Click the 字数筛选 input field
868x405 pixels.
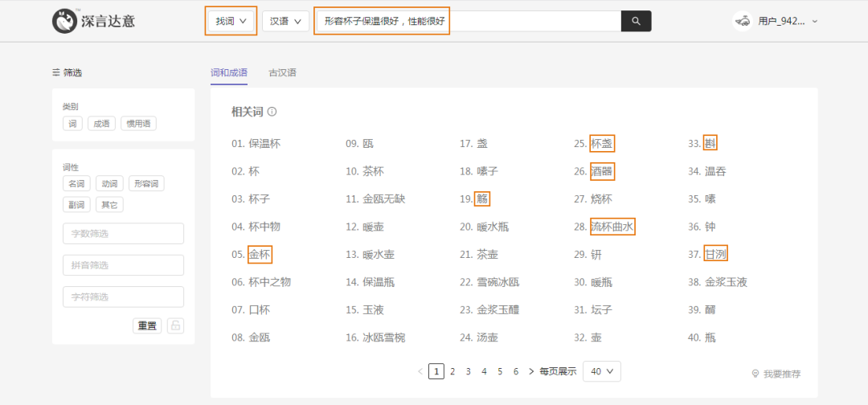tap(124, 234)
